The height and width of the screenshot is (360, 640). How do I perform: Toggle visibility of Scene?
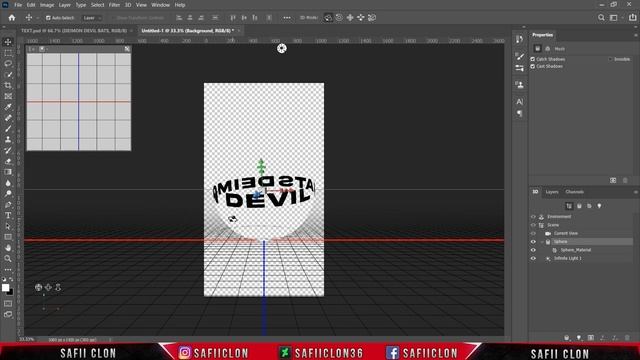[x=533, y=225]
